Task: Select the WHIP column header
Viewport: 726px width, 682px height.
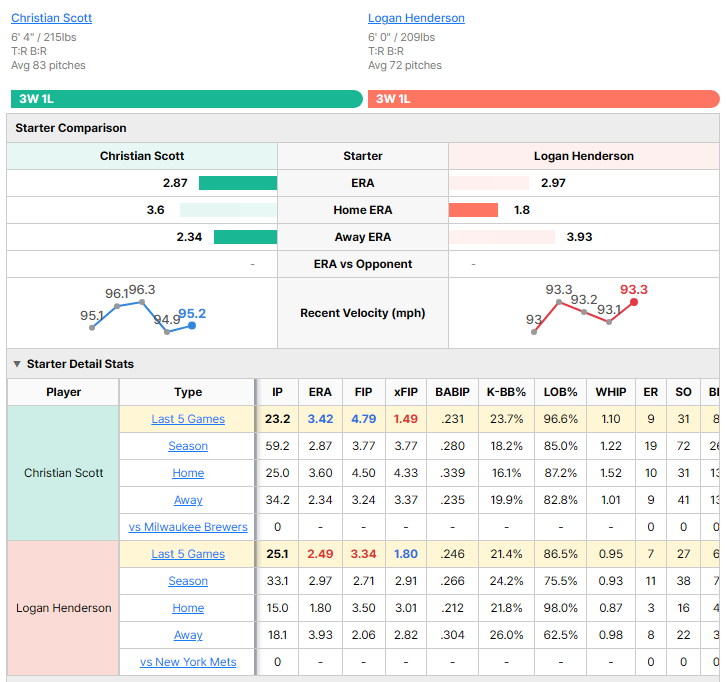Action: pos(611,392)
